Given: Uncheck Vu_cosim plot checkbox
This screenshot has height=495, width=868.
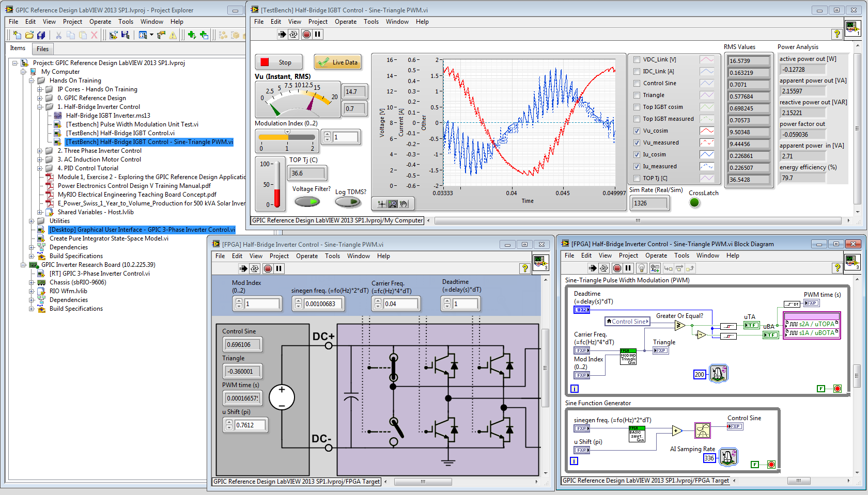Looking at the screenshot, I should (x=637, y=131).
